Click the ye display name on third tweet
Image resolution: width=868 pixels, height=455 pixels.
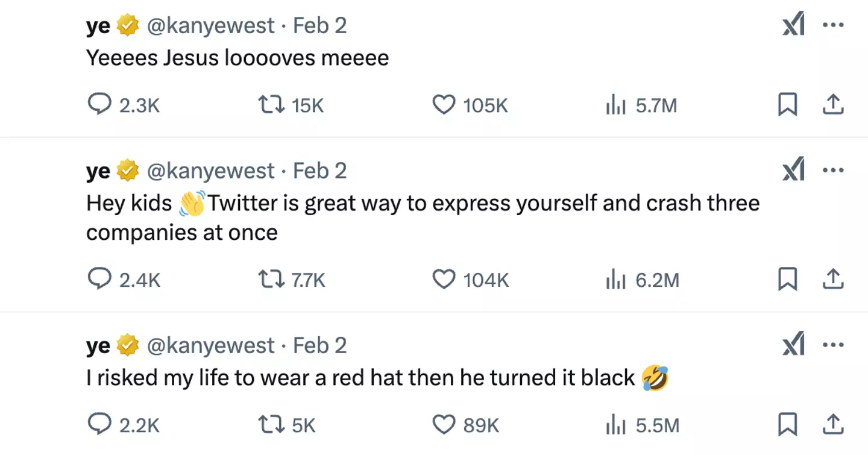click(x=96, y=345)
